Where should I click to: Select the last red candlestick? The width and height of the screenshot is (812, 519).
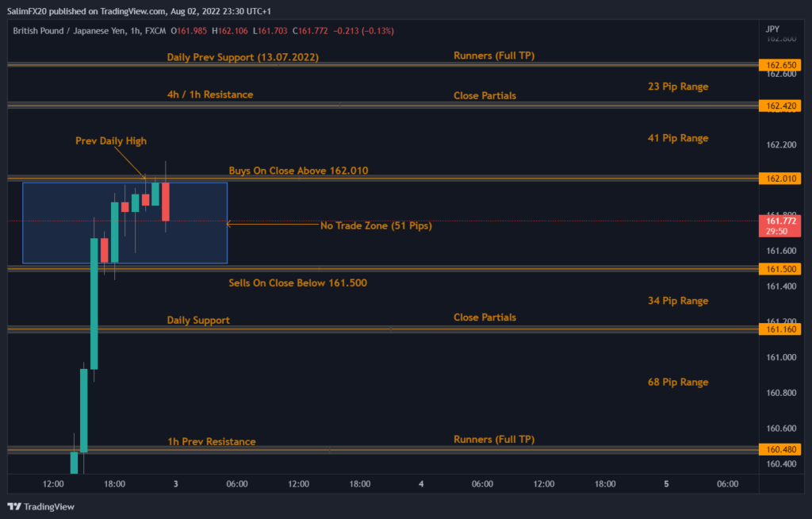coord(166,202)
